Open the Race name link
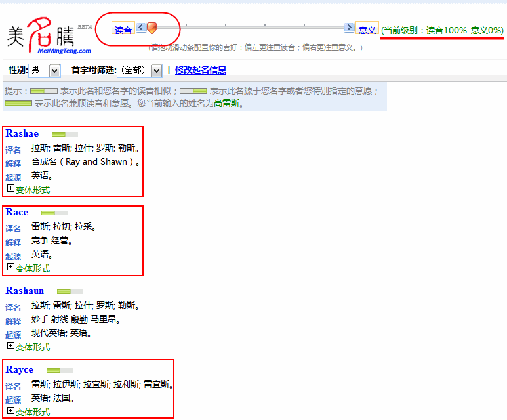 (x=17, y=212)
